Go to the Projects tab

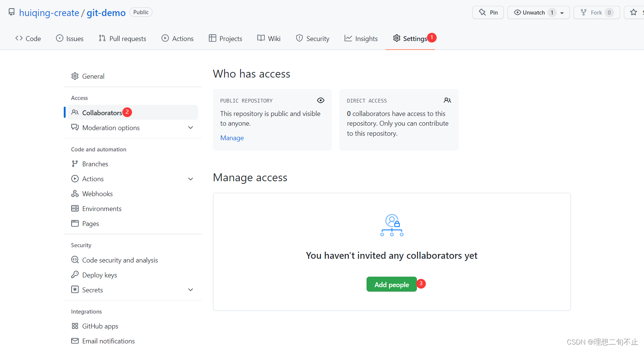pyautogui.click(x=225, y=38)
